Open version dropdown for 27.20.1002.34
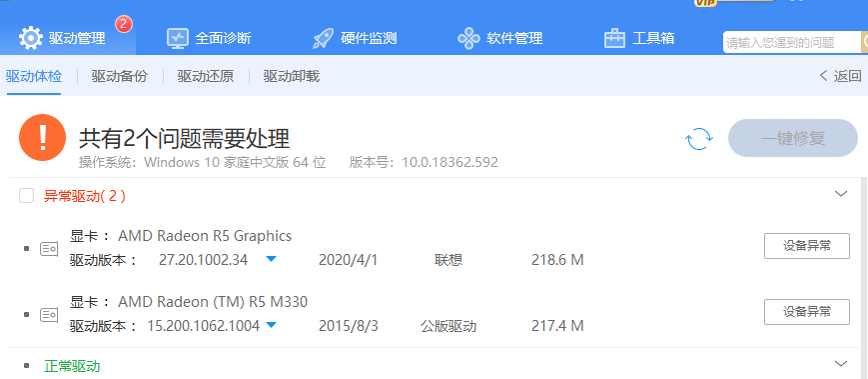Image resolution: width=868 pixels, height=379 pixels. pyautogui.click(x=271, y=259)
